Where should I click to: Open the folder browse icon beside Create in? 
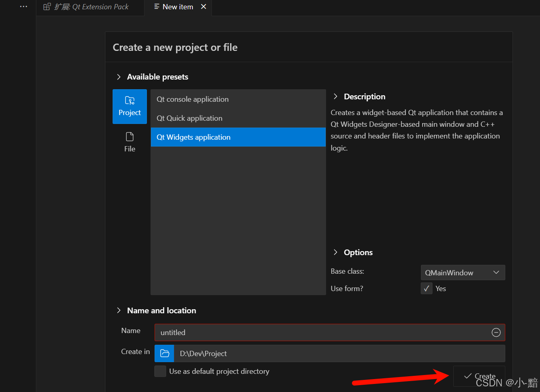164,353
